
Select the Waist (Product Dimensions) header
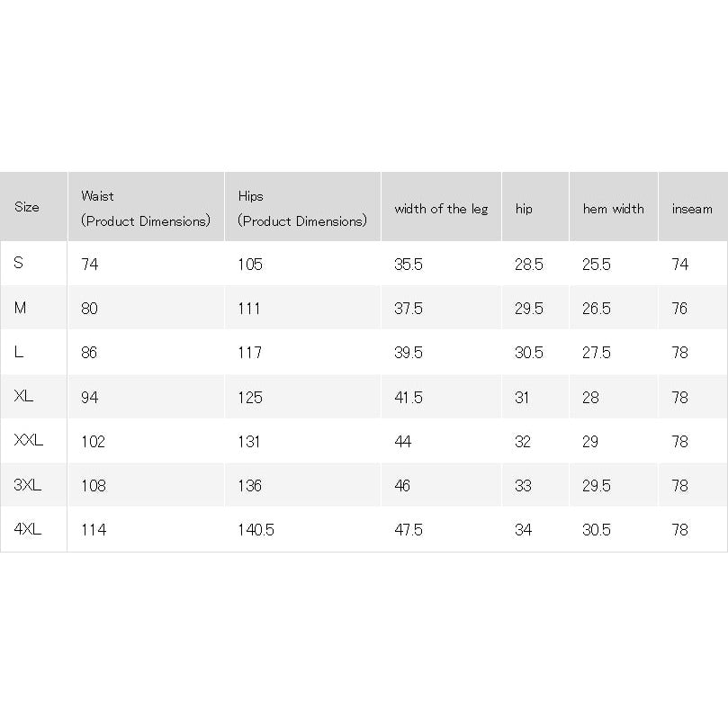tap(146, 209)
